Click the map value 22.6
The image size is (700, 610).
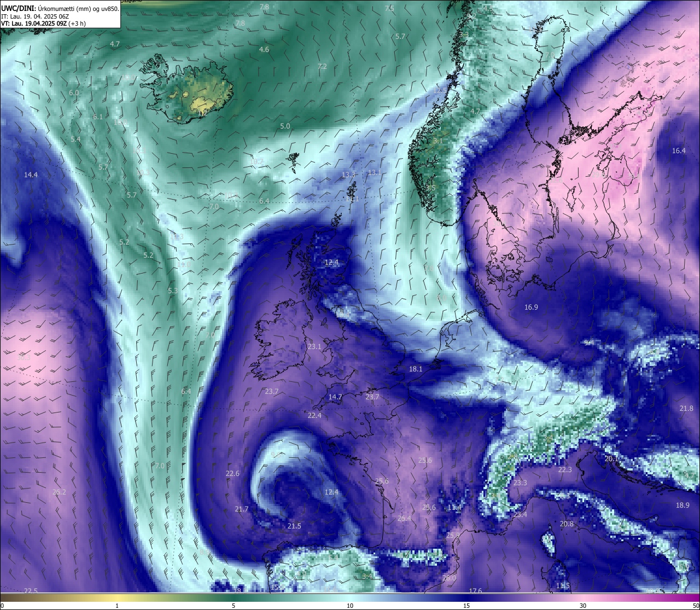tap(232, 474)
